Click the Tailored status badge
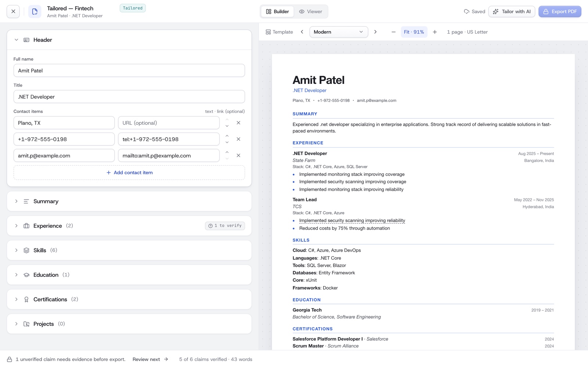Image resolution: width=588 pixels, height=368 pixels. click(x=133, y=8)
